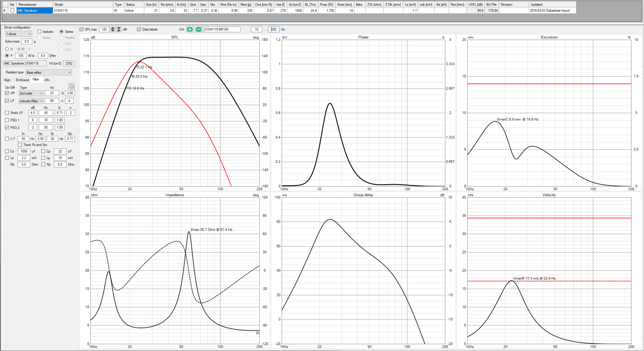Screen dimensions: 644x351
Task: Switch to the Enclosure tab
Action: [x=22, y=80]
